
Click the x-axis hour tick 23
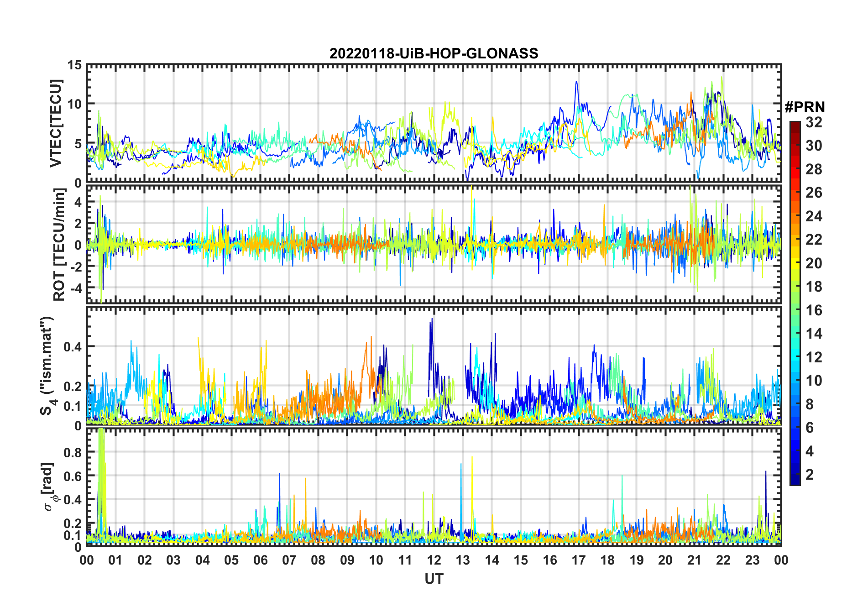[x=753, y=560]
